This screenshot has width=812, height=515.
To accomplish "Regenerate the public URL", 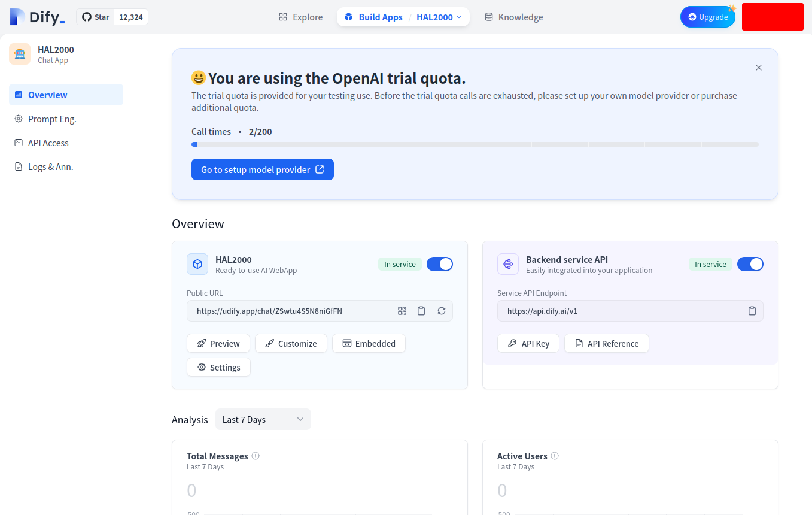I will pos(442,311).
